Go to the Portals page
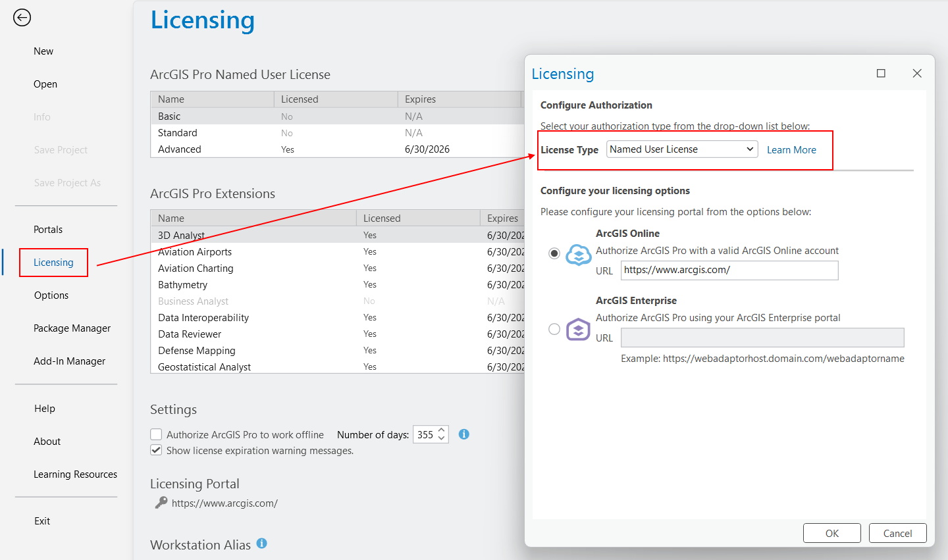 coord(48,230)
